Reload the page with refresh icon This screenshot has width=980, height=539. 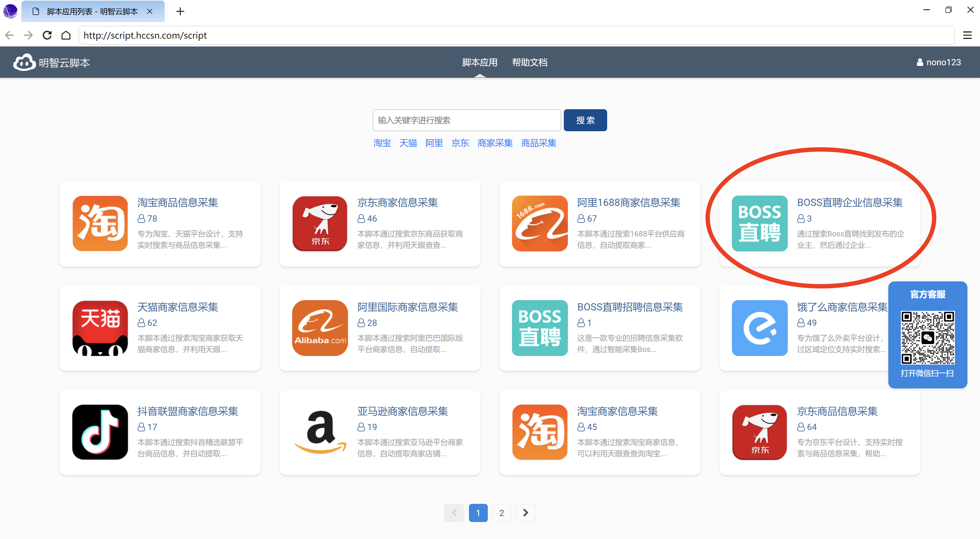(x=47, y=35)
